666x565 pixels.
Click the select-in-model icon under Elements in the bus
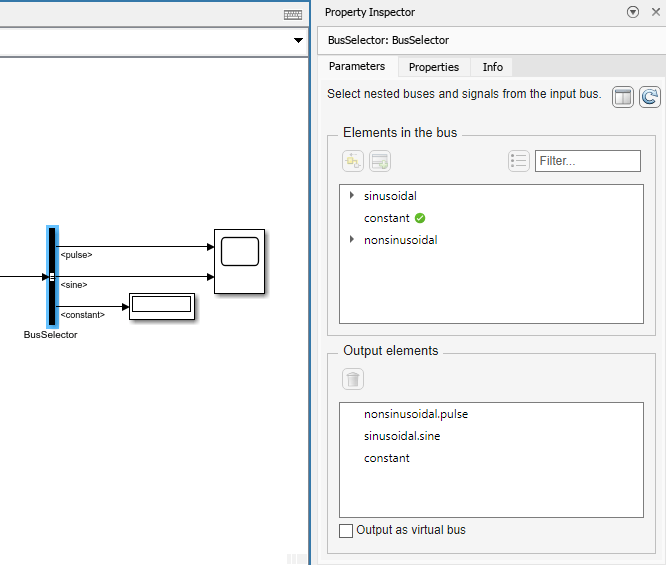[353, 161]
